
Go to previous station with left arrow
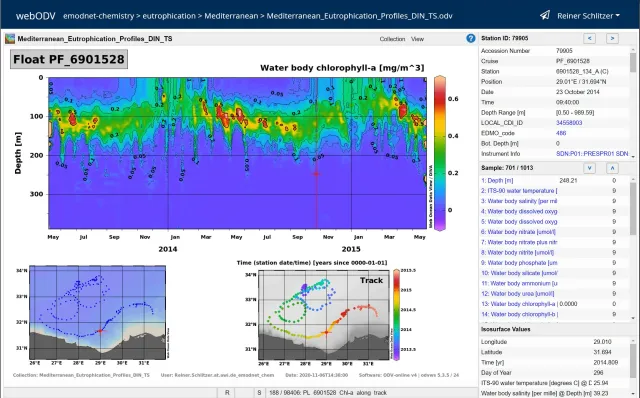click(589, 38)
